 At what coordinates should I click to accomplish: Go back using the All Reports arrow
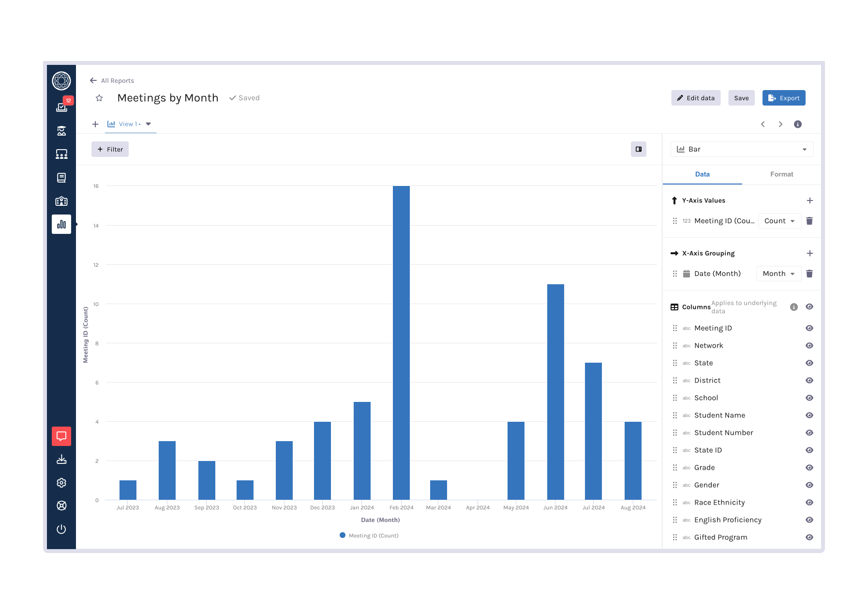pyautogui.click(x=93, y=80)
